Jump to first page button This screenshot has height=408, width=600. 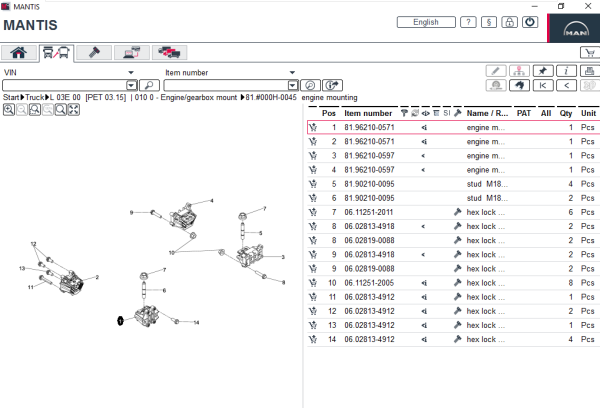pos(543,85)
